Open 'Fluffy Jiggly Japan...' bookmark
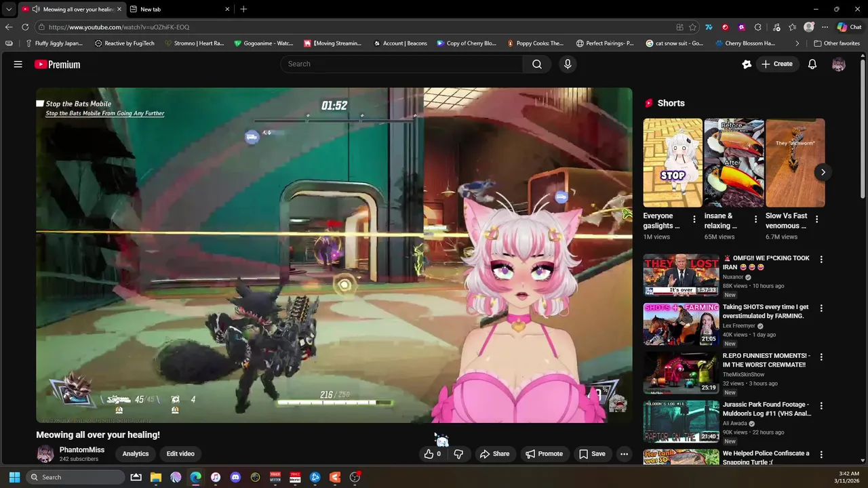The image size is (868, 488). pyautogui.click(x=54, y=43)
